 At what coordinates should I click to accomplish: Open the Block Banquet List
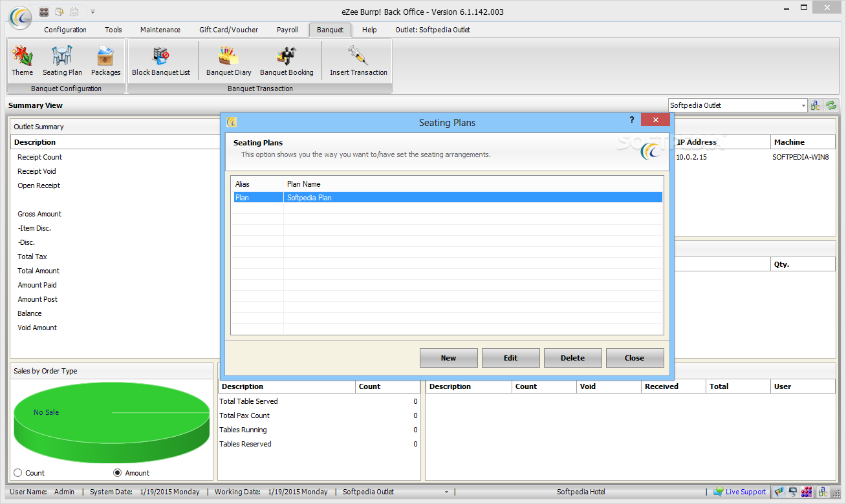(x=161, y=61)
